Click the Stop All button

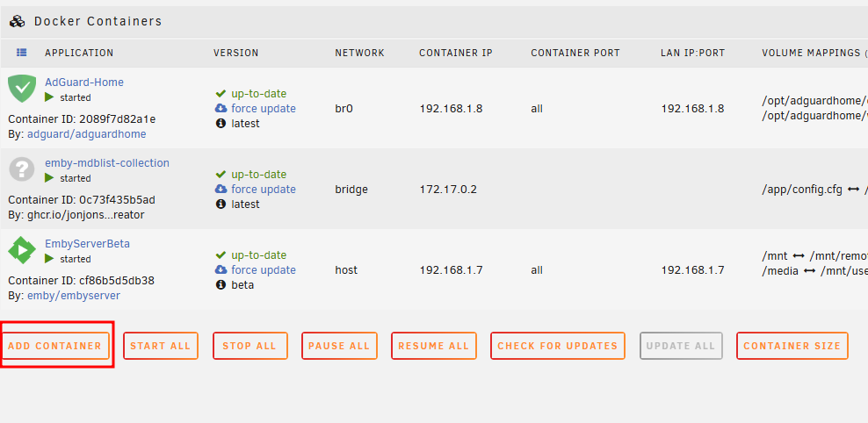pyautogui.click(x=250, y=346)
